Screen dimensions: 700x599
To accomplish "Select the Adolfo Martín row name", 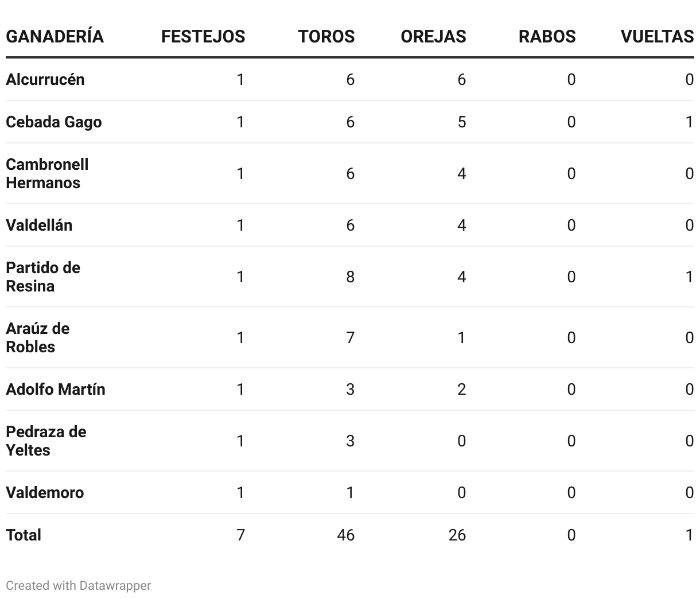I will pos(56,390).
